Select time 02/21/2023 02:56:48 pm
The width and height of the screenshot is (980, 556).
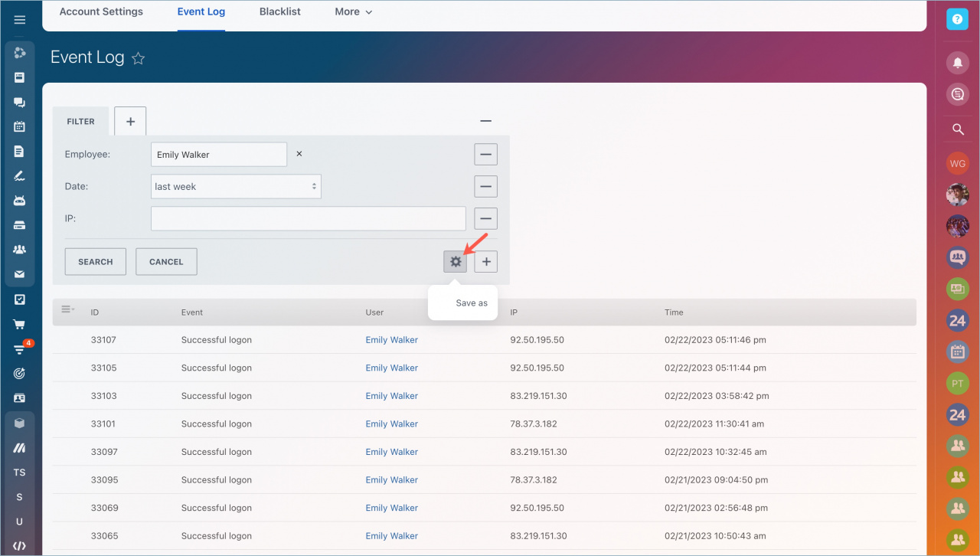(x=716, y=509)
